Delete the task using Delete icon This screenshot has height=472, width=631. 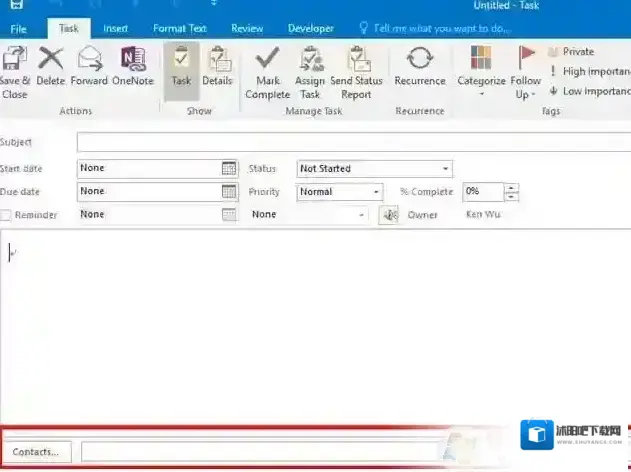click(x=50, y=62)
